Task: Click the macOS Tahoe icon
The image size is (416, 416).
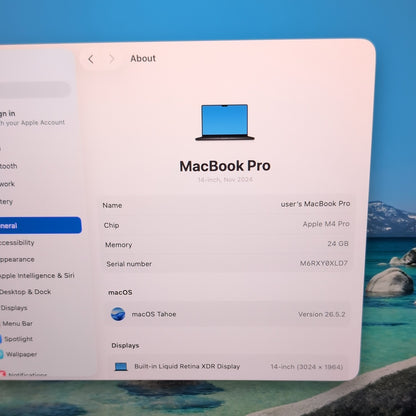Action: pyautogui.click(x=118, y=314)
